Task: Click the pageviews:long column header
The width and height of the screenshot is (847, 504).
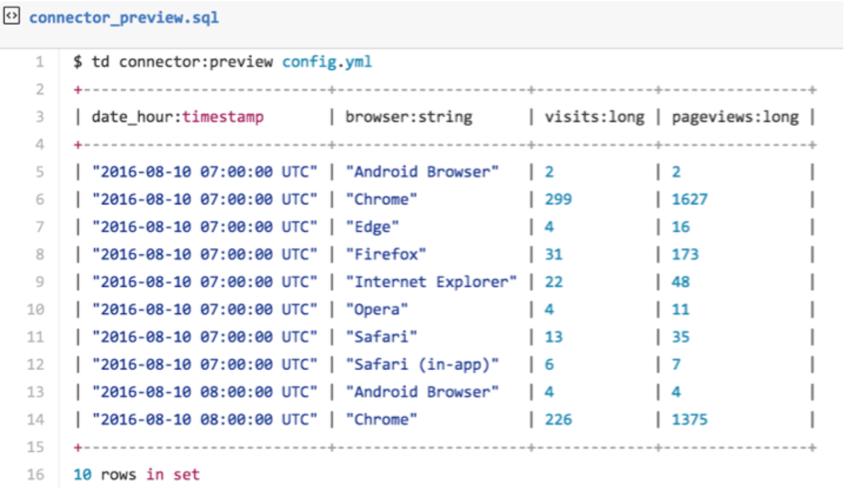Action: pyautogui.click(x=735, y=117)
